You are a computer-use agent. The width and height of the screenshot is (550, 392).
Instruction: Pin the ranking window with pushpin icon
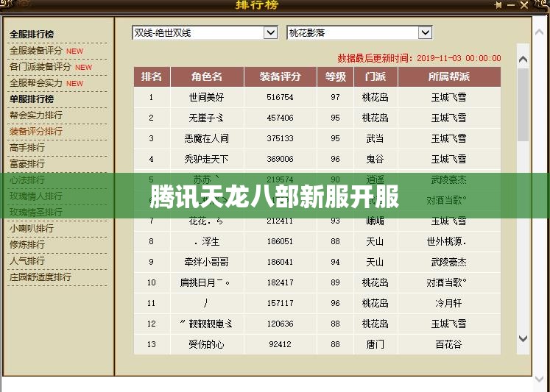click(499, 5)
